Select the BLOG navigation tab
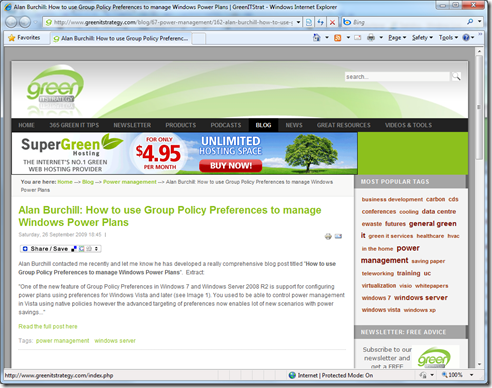492x388 pixels. coord(263,125)
